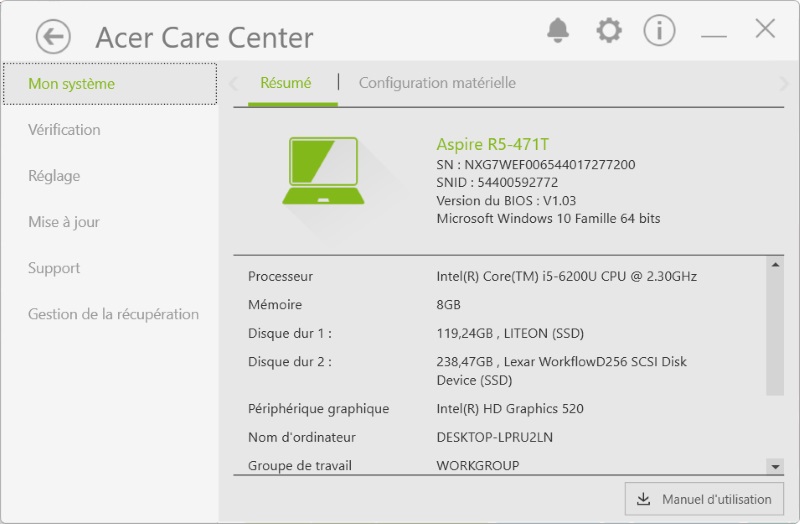Go back with the circled arrow button
Viewport: 800px width, 524px height.
coord(53,37)
